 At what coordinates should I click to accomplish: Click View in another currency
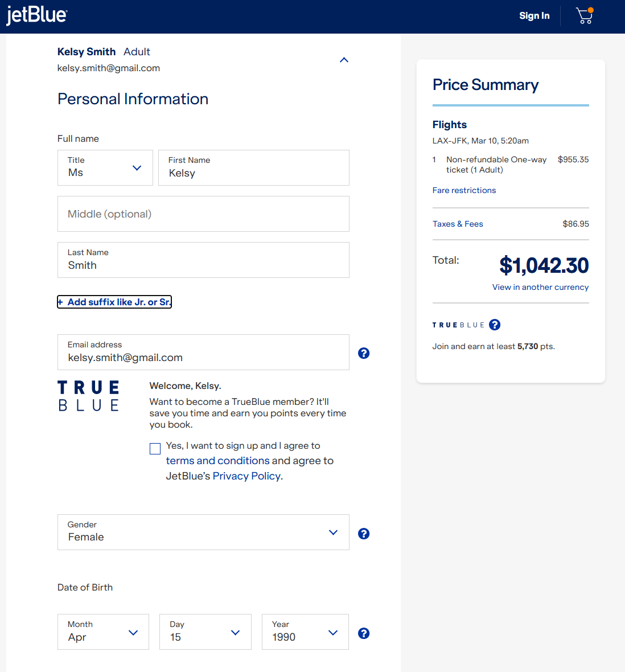(x=540, y=287)
